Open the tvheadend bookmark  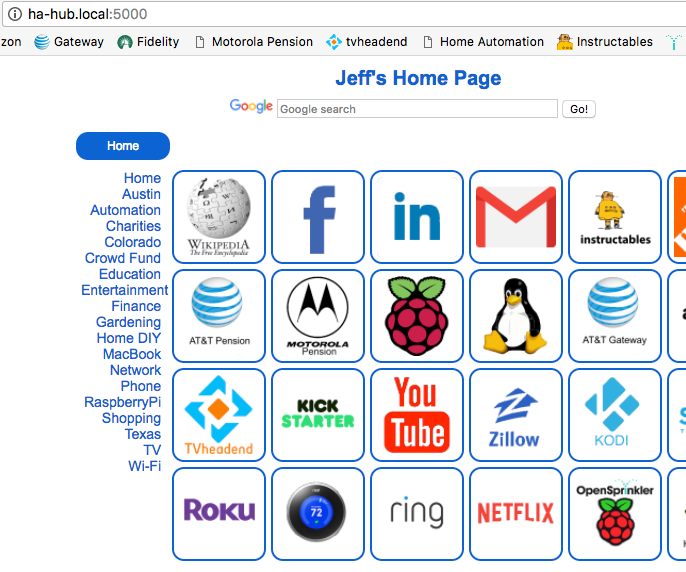point(367,42)
